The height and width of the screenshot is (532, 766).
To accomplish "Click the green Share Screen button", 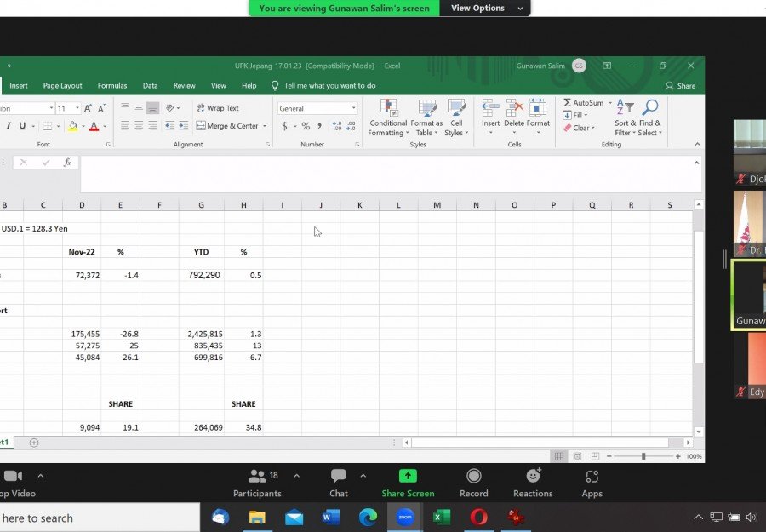I will [408, 483].
